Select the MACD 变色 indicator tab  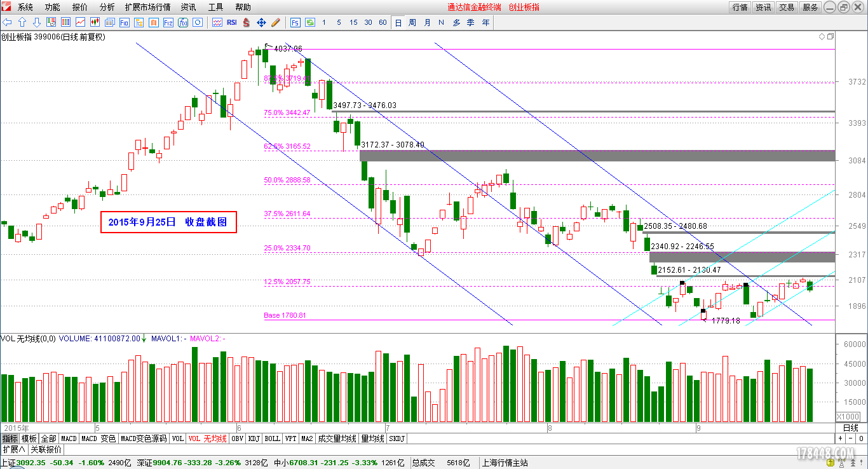click(99, 438)
